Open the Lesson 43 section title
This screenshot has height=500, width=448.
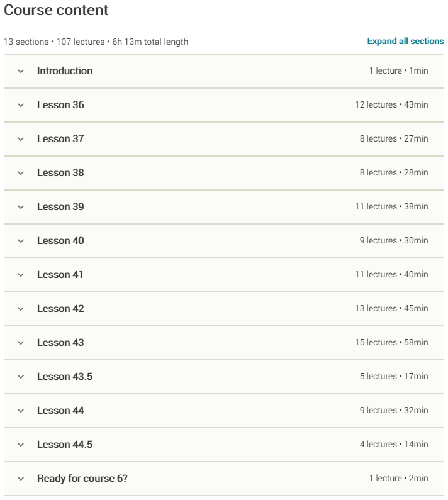click(60, 343)
